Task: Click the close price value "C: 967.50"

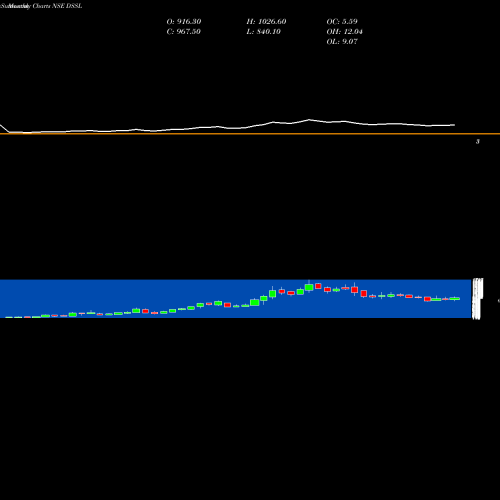Action: [184, 32]
